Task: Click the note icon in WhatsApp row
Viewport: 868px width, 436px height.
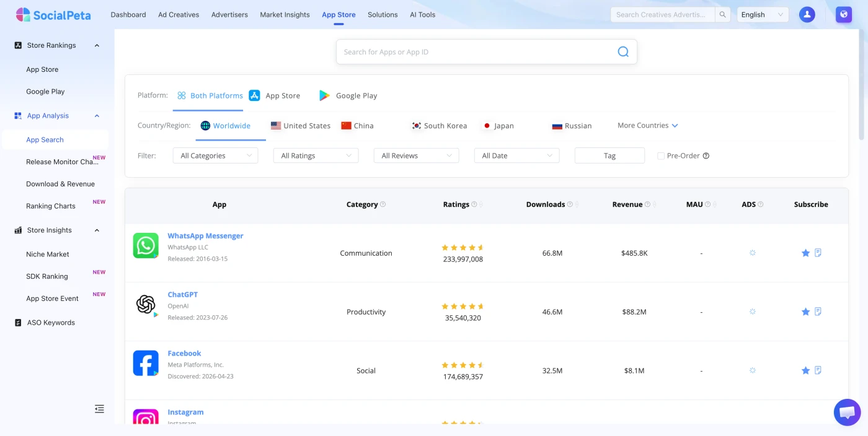Action: (x=818, y=253)
